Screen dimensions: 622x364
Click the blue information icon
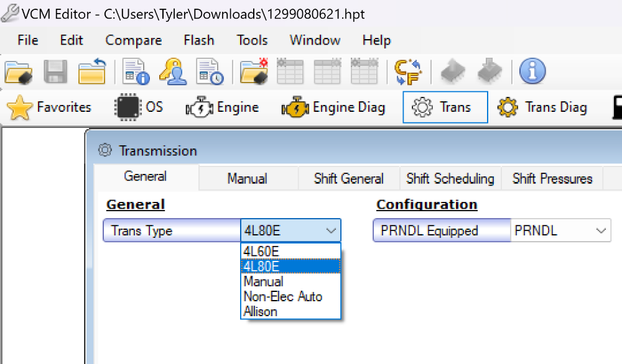coord(532,72)
